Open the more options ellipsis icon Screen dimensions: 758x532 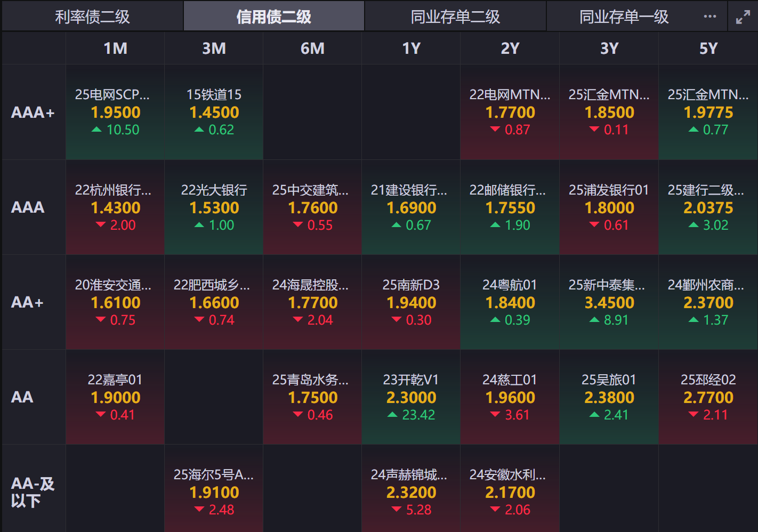click(709, 17)
